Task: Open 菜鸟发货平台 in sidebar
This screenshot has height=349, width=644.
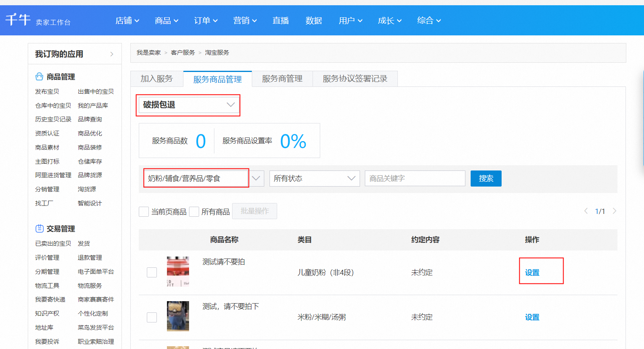Action: click(96, 328)
